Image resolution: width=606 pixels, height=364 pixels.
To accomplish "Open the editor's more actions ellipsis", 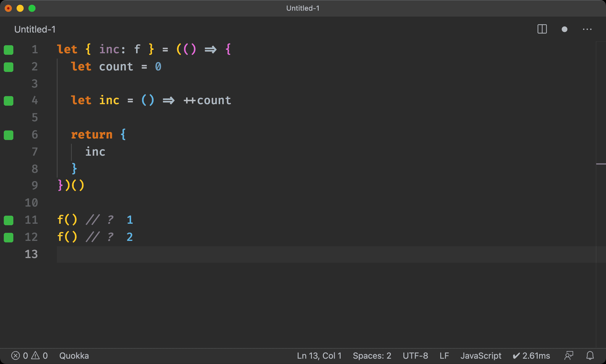I will [x=587, y=29].
